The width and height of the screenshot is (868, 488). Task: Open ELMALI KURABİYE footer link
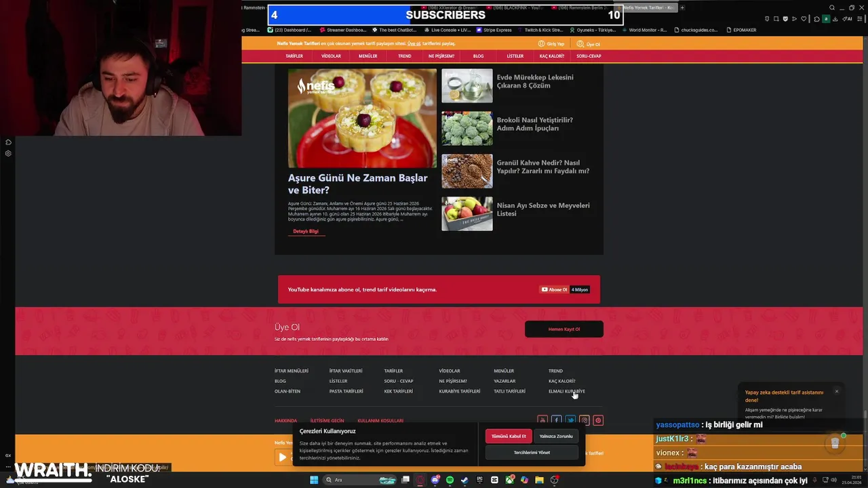pos(566,391)
